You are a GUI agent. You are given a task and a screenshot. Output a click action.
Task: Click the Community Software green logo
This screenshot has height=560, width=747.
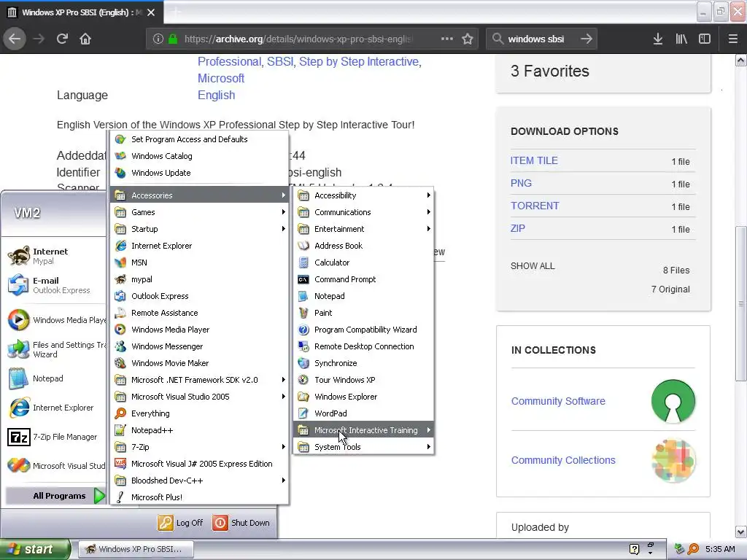coord(673,401)
